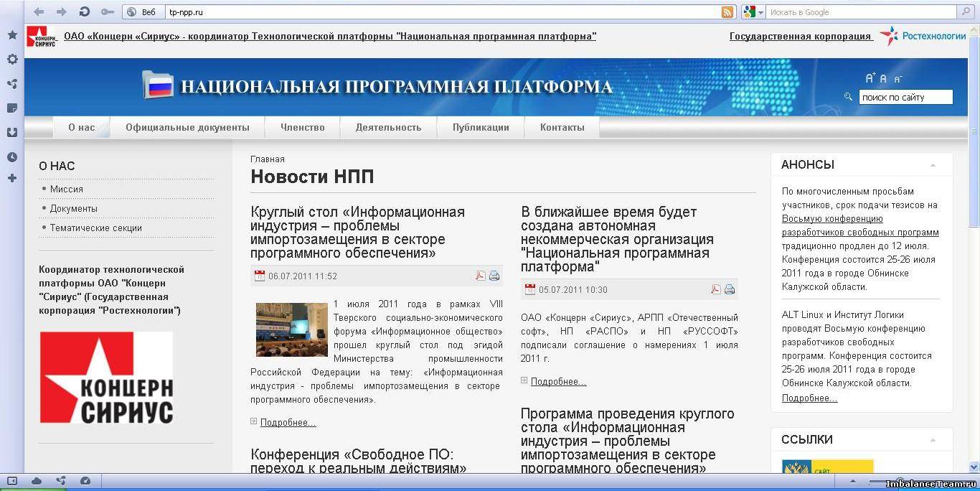This screenshot has width=980, height=491.
Task: Open the Downloads panel in the sidebar
Action: [x=12, y=132]
